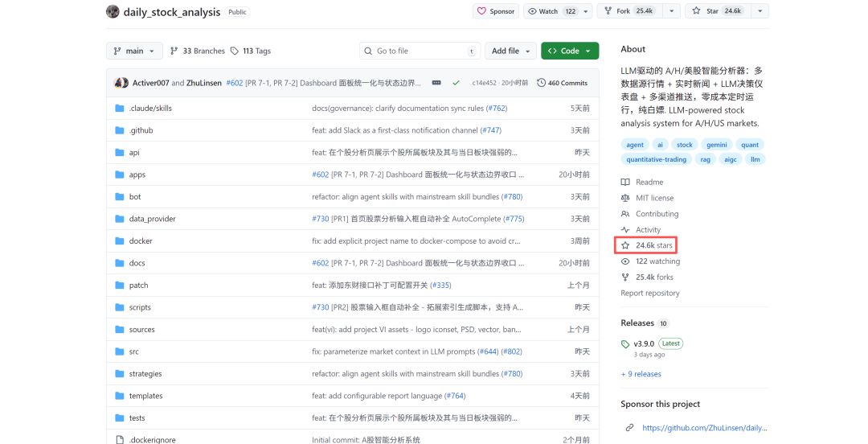Fork the repository

tap(630, 11)
